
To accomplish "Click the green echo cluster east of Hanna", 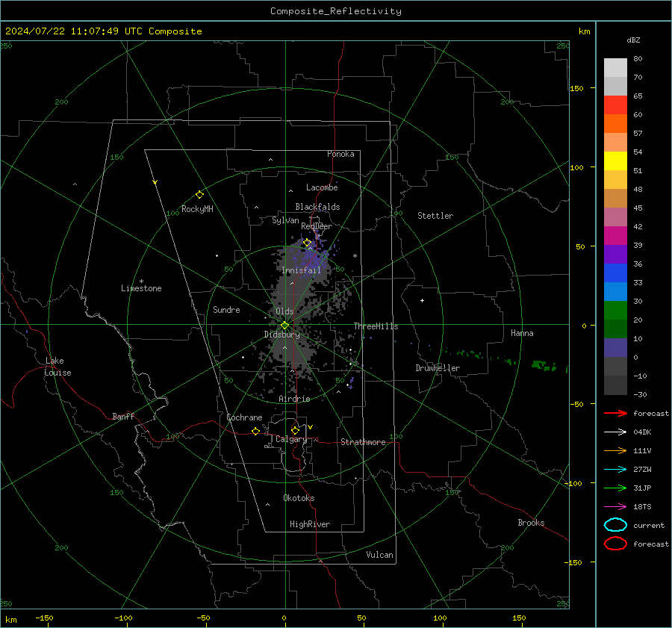I will click(x=544, y=366).
